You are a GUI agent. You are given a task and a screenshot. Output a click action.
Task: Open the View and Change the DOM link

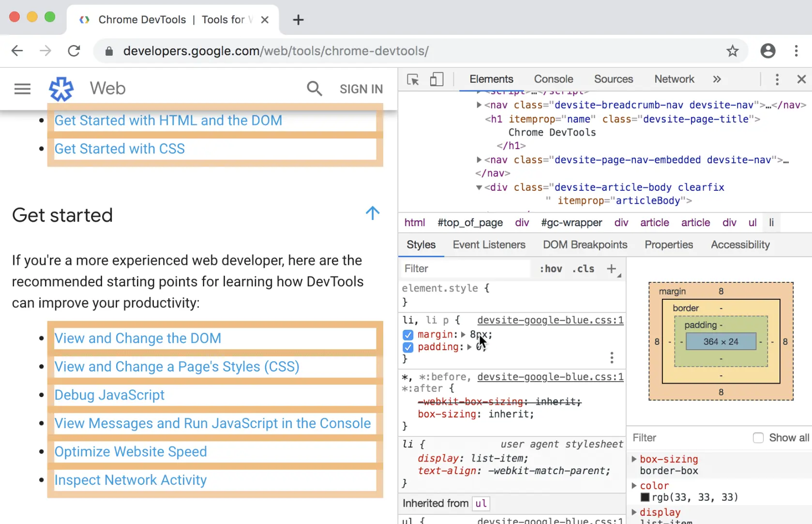tap(138, 338)
